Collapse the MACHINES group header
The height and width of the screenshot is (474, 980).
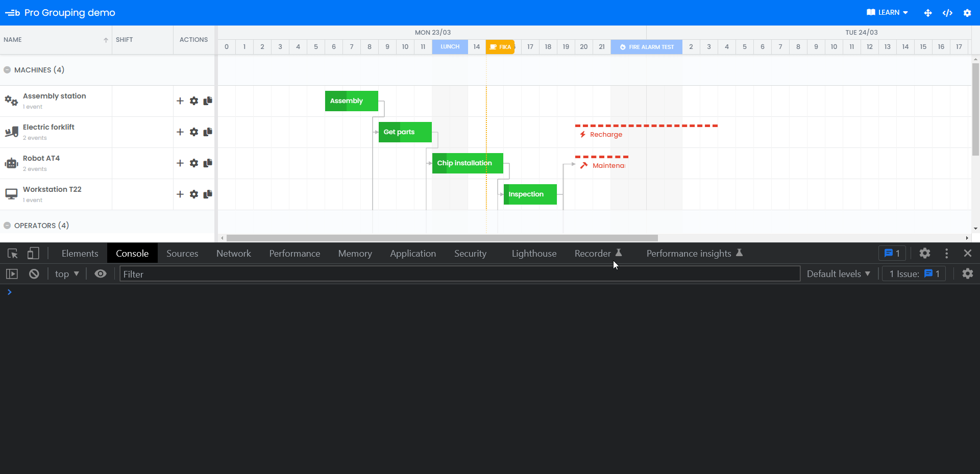point(7,70)
